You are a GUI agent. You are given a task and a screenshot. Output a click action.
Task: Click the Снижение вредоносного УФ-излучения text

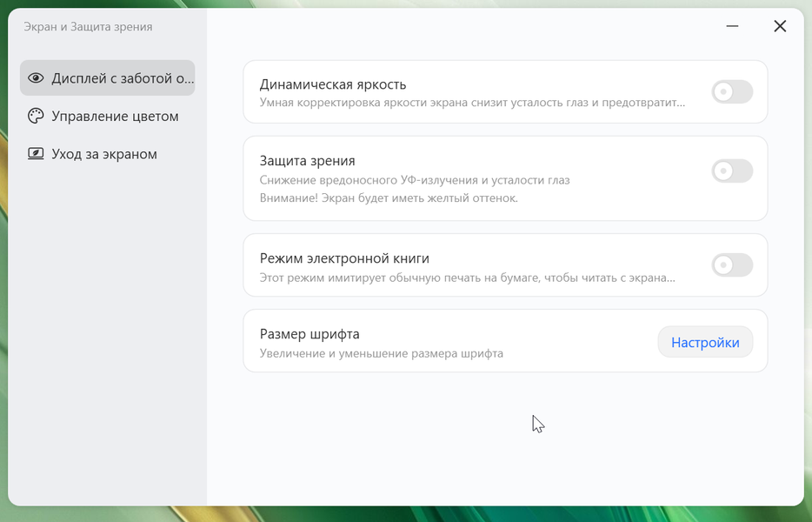tap(415, 180)
